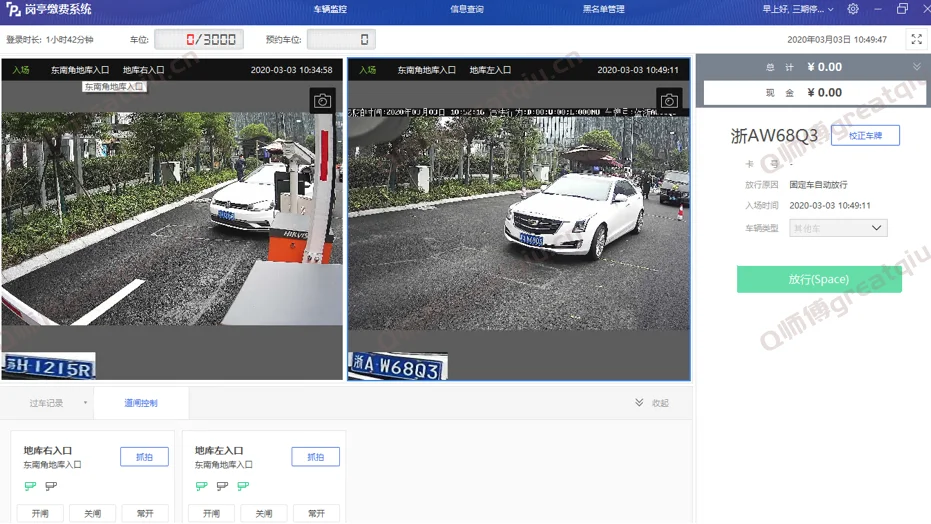Click the 浙AW68Q3 plate thumbnail image

point(397,368)
